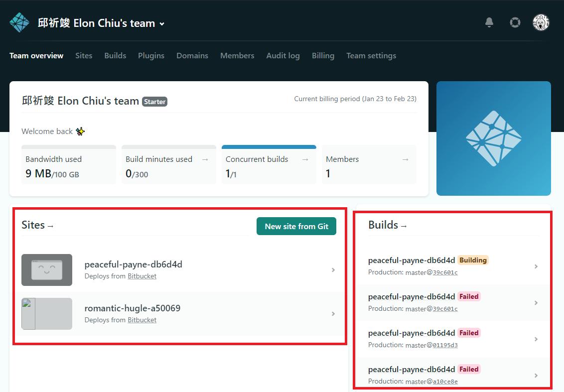Open the romantic-hugle-a50069 site thumbnail
Image resolution: width=564 pixels, height=392 pixels.
pyautogui.click(x=47, y=314)
